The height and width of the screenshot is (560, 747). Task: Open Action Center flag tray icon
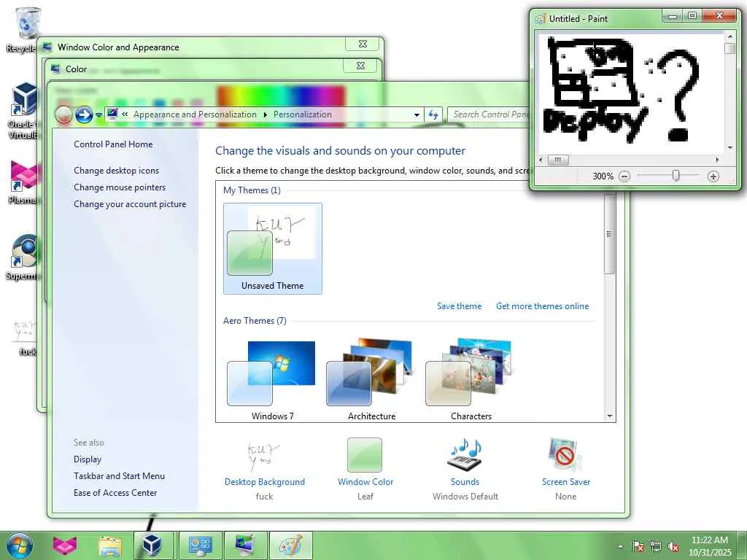[x=638, y=546]
